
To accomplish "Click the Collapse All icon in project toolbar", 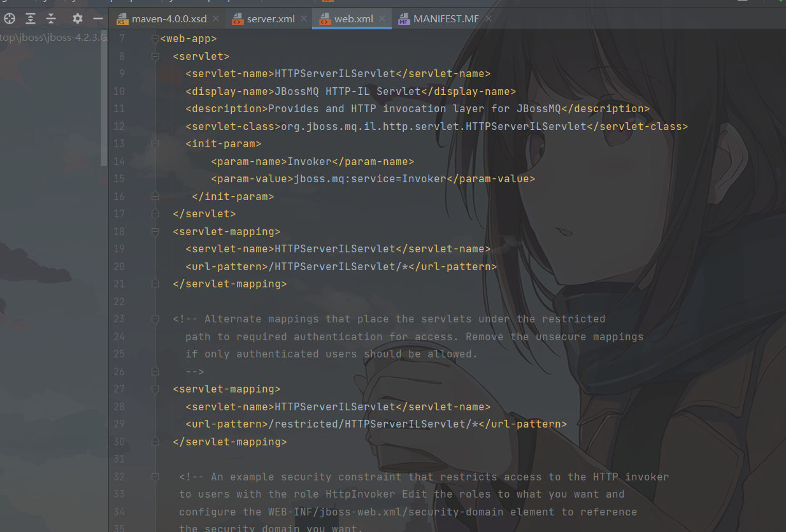I will click(51, 18).
